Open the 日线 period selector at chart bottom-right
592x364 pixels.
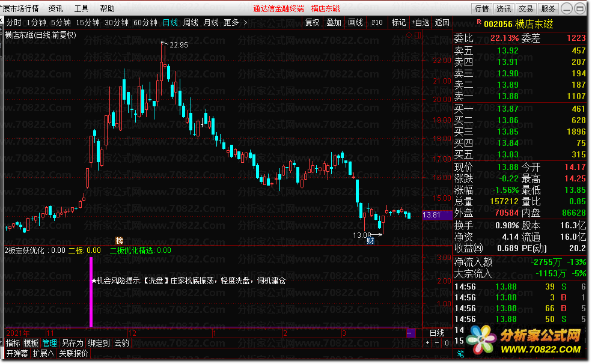(437, 333)
